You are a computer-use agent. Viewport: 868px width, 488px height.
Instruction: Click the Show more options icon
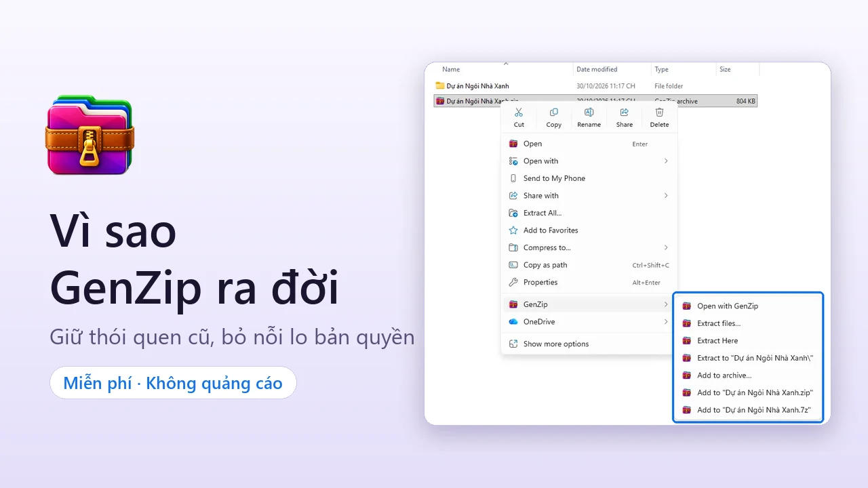tap(513, 344)
